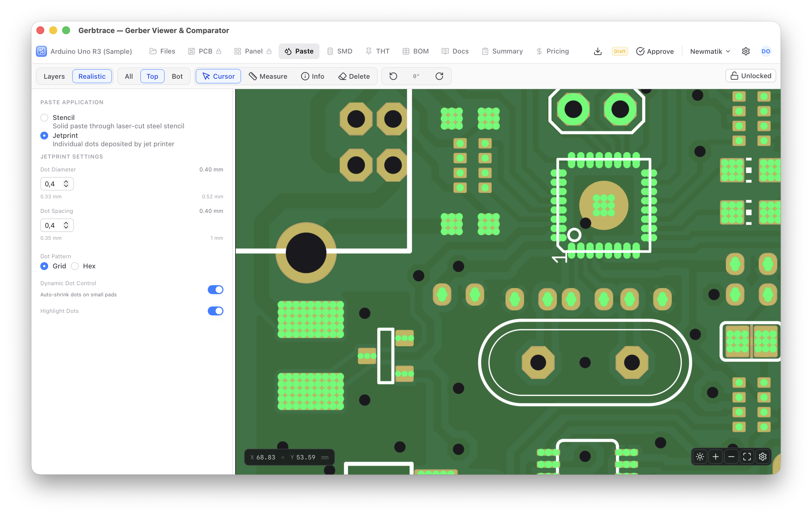Zoom out with the minus icon
812x516 pixels.
(x=731, y=457)
